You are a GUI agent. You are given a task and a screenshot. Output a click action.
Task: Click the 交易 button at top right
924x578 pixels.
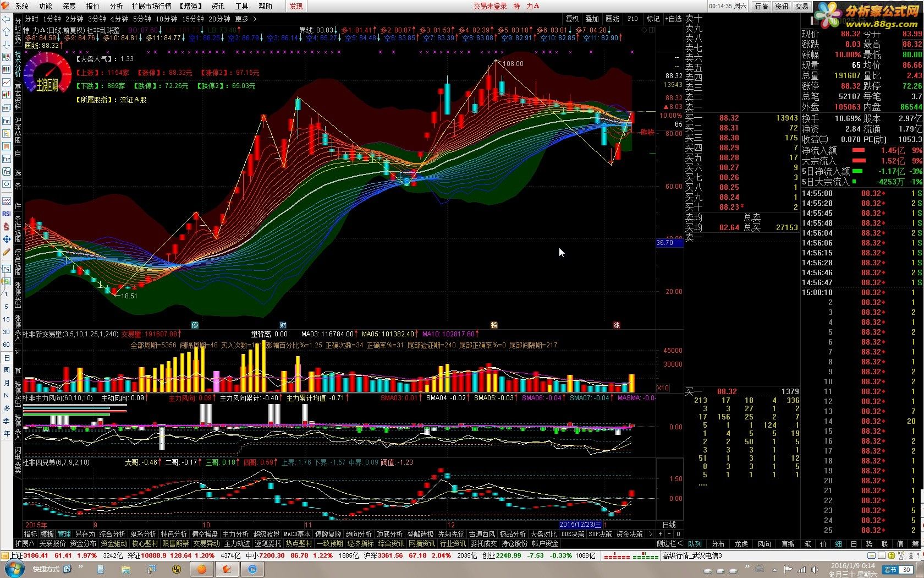click(x=802, y=6)
